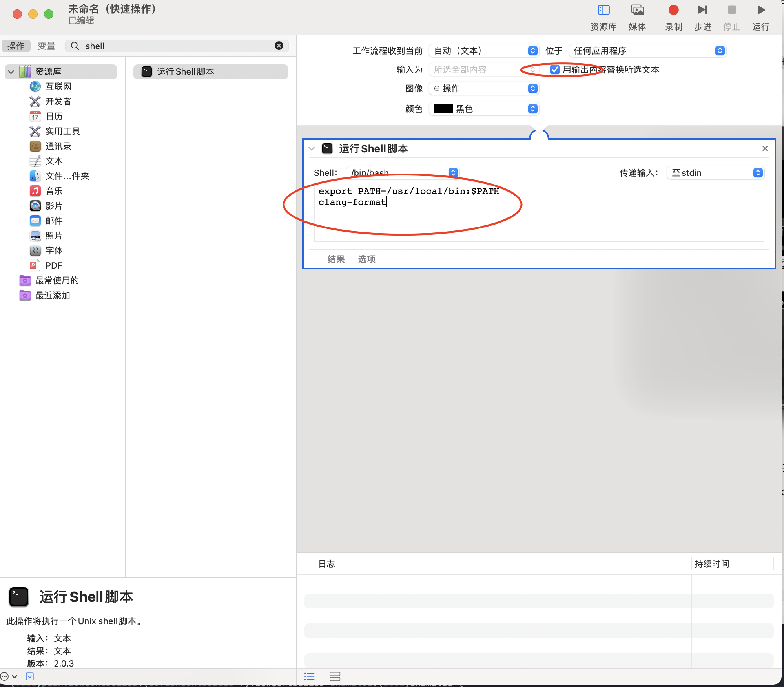Viewport: 784px width, 687px height.
Task: Switch to the Variables (变量) tab
Action: [x=46, y=46]
